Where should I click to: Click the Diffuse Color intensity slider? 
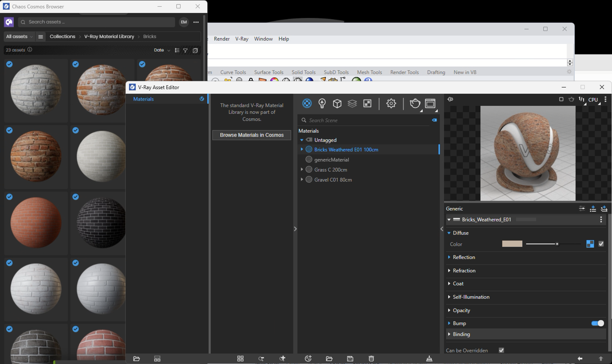[553, 244]
